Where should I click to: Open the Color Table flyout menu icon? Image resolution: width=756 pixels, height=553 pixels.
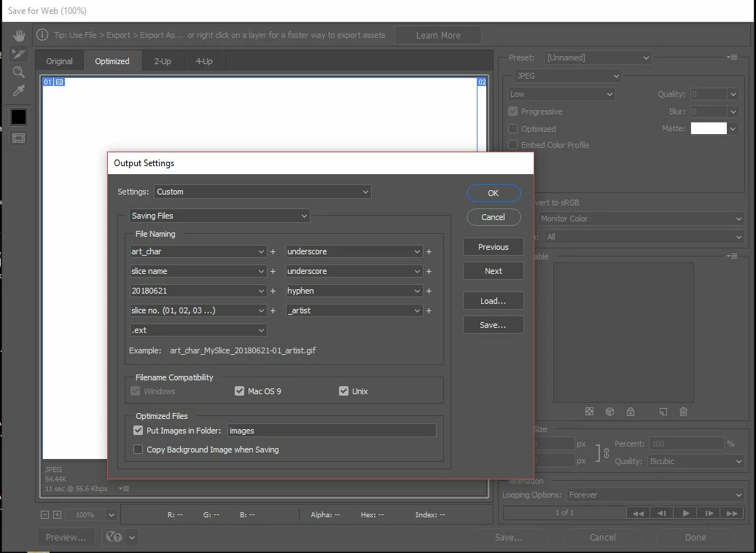(x=732, y=256)
